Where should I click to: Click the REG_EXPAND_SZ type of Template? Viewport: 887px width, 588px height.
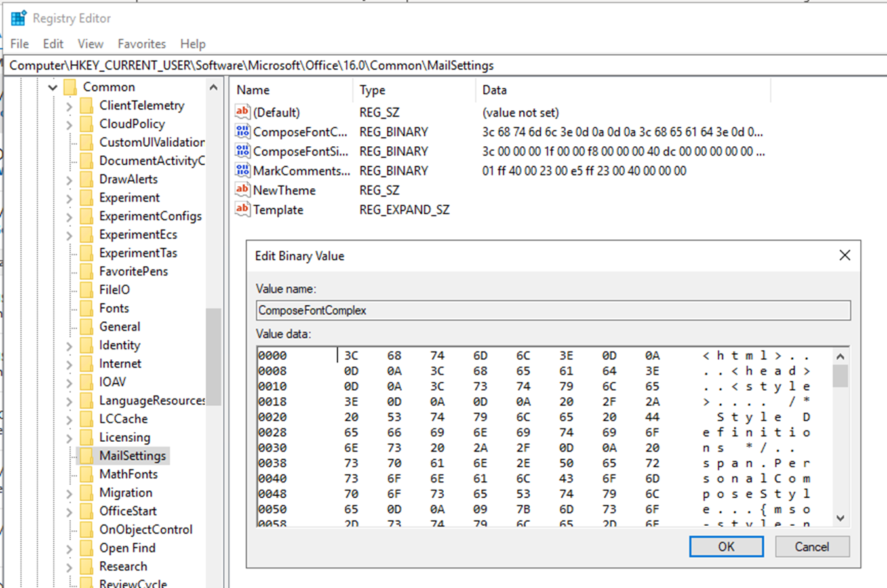pos(404,210)
